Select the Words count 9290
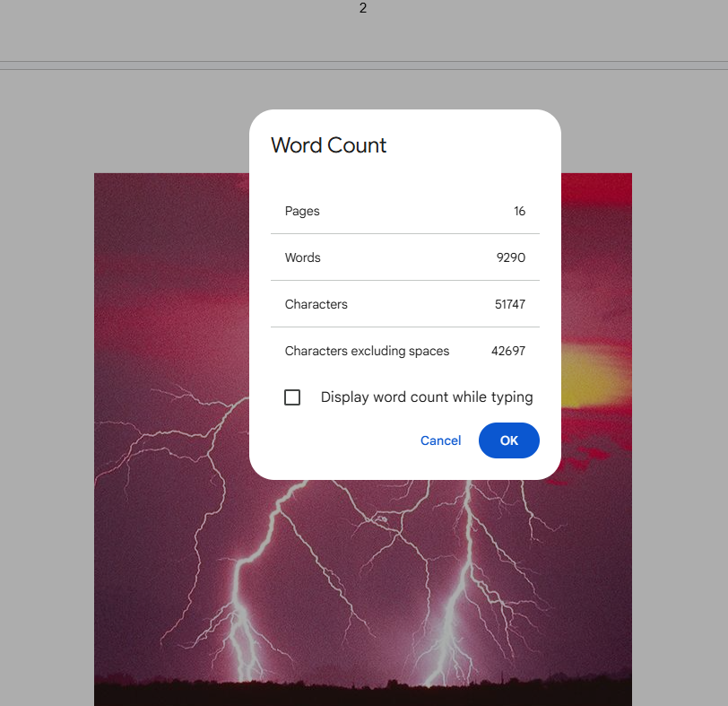Viewport: 728px width, 706px height. point(511,257)
